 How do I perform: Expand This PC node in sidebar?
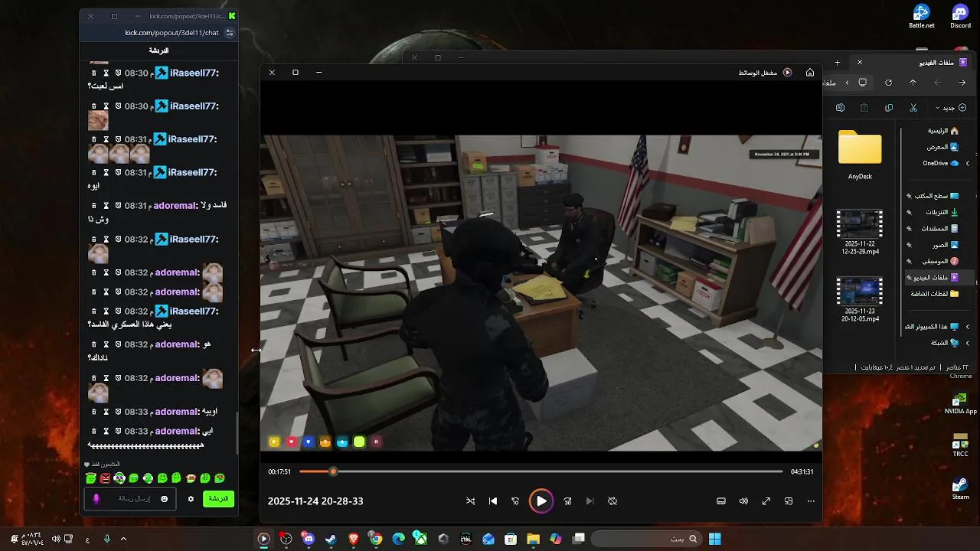(967, 326)
